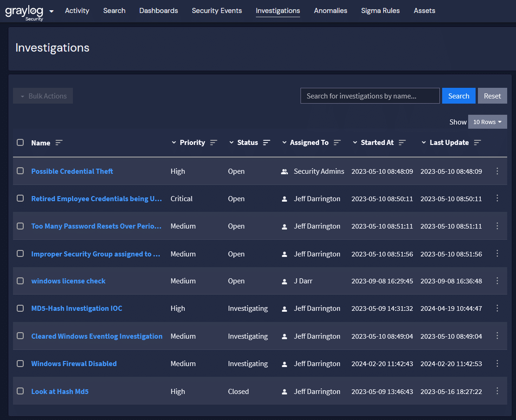Check the MD5-Hash Investigation IOC row checkbox
Screen dimensions: 516x420
tap(20, 308)
